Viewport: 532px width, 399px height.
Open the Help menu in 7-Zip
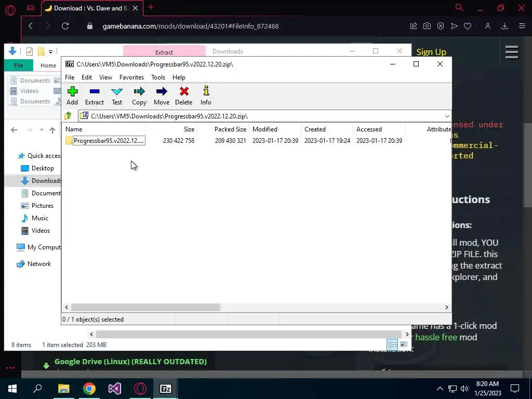(179, 77)
